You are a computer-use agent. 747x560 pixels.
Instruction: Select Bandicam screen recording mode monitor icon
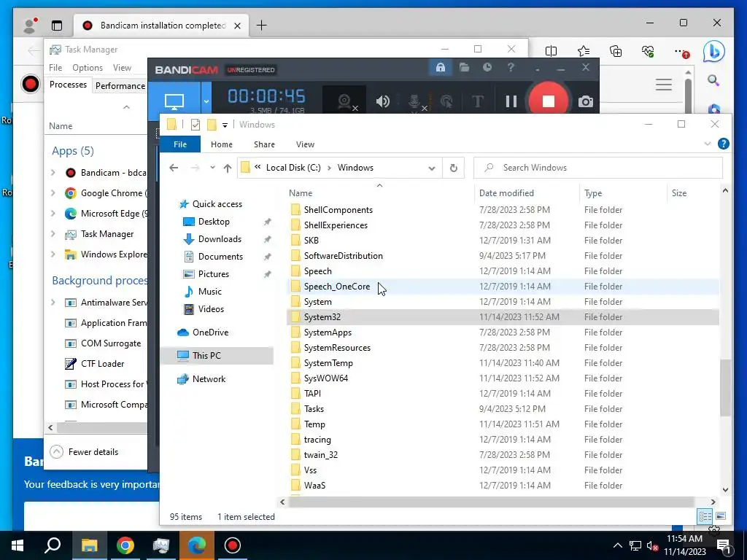point(174,101)
